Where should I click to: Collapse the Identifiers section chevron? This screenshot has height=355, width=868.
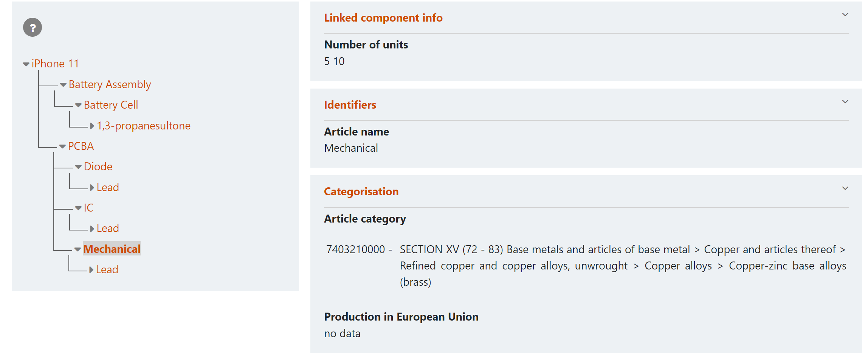[845, 102]
